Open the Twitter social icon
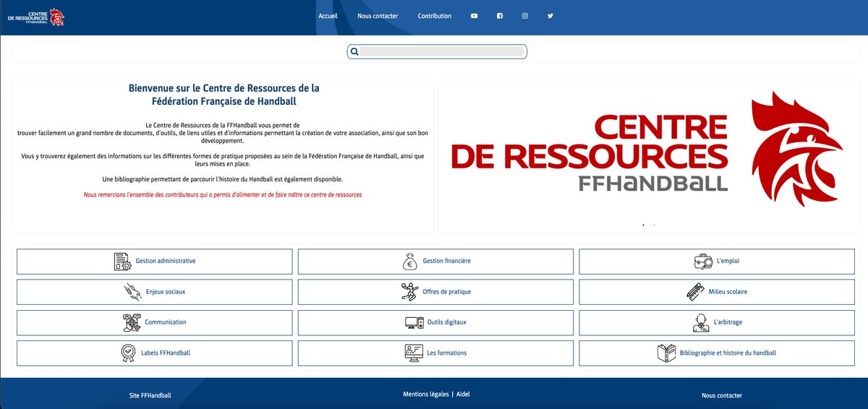 point(550,16)
